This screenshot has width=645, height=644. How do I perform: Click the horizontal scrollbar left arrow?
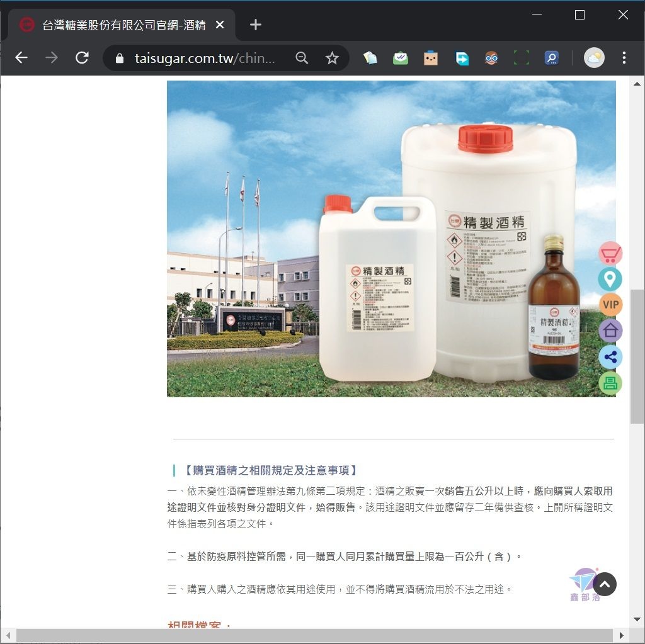(8, 635)
